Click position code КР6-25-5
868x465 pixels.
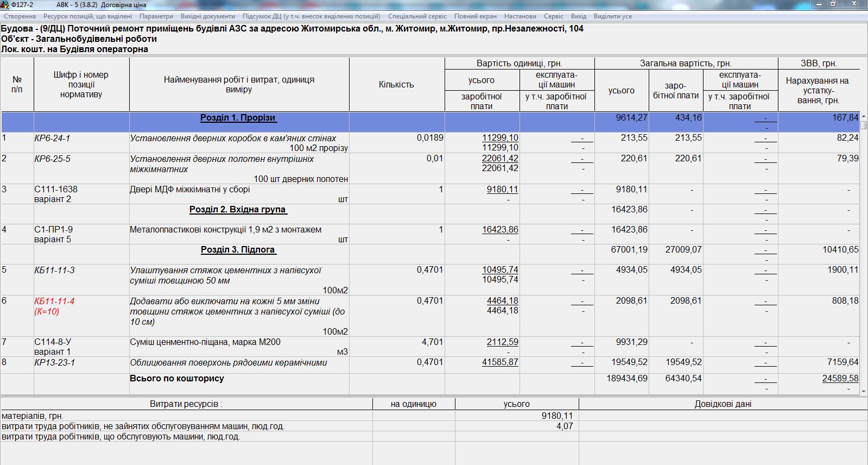click(x=52, y=159)
